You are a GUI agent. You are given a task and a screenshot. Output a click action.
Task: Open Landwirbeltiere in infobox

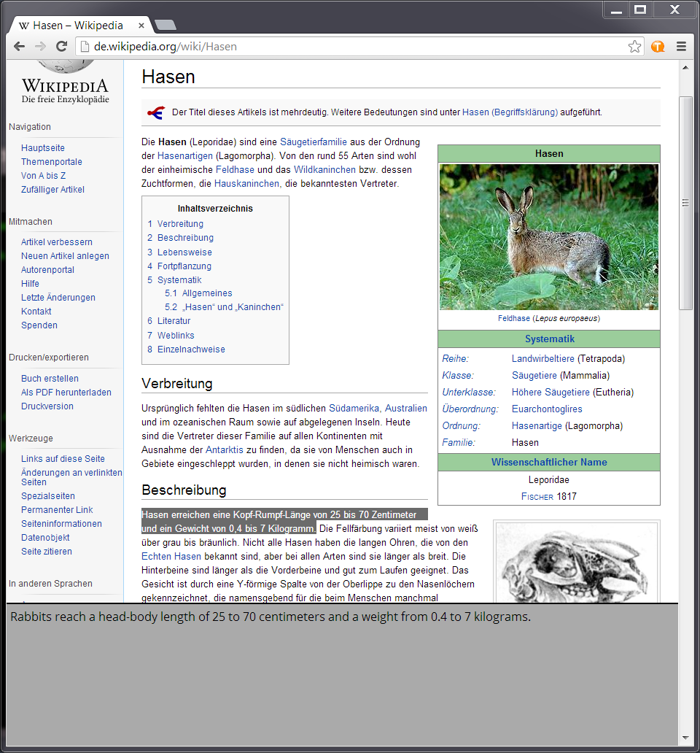click(543, 359)
